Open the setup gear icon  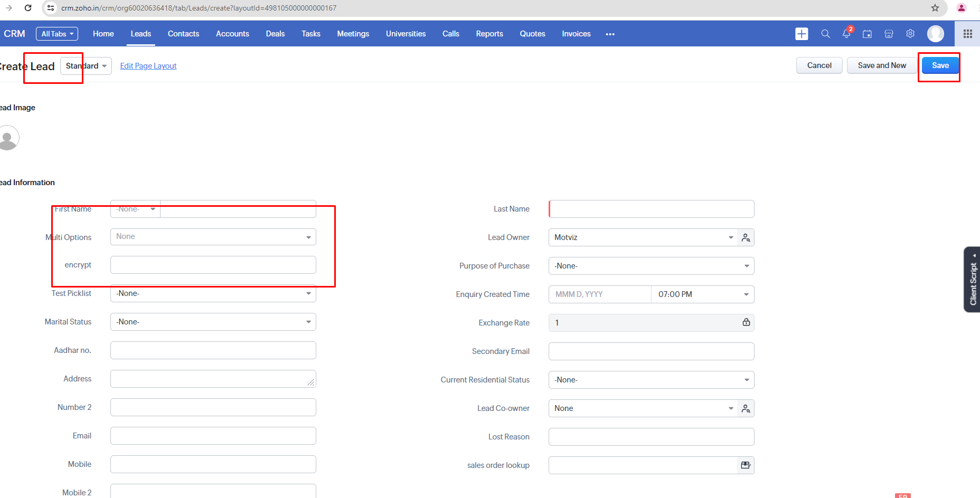coord(910,34)
